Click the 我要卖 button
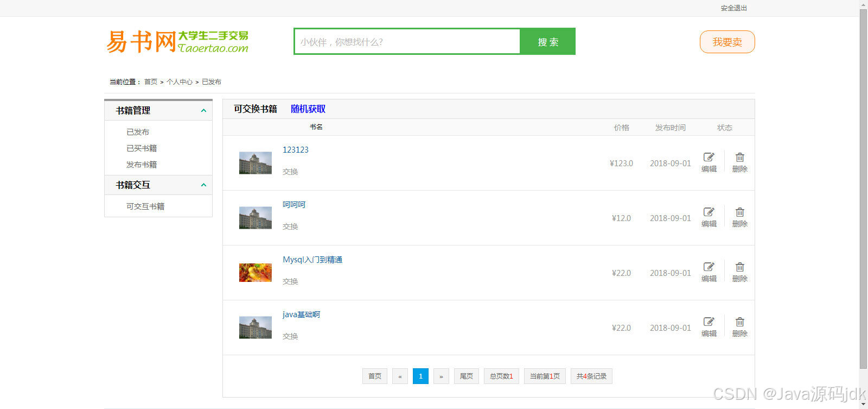868x409 pixels. tap(727, 42)
